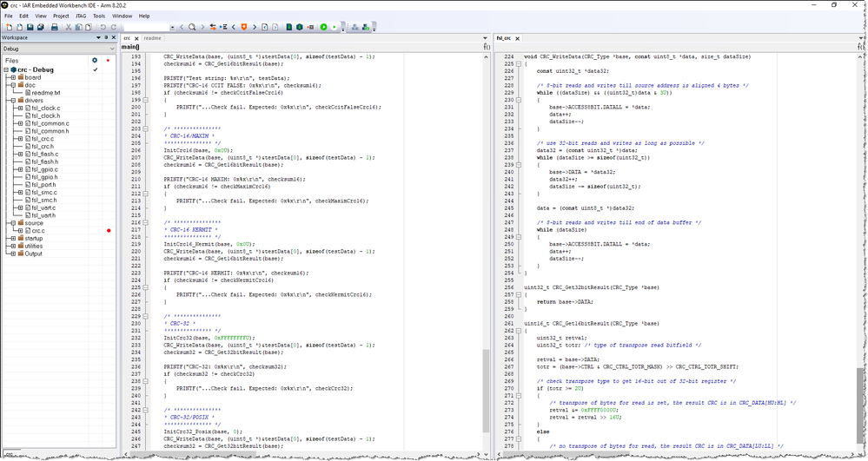
Task: Toggle fold marker at line 257 in fsl_crc
Action: 518,294
